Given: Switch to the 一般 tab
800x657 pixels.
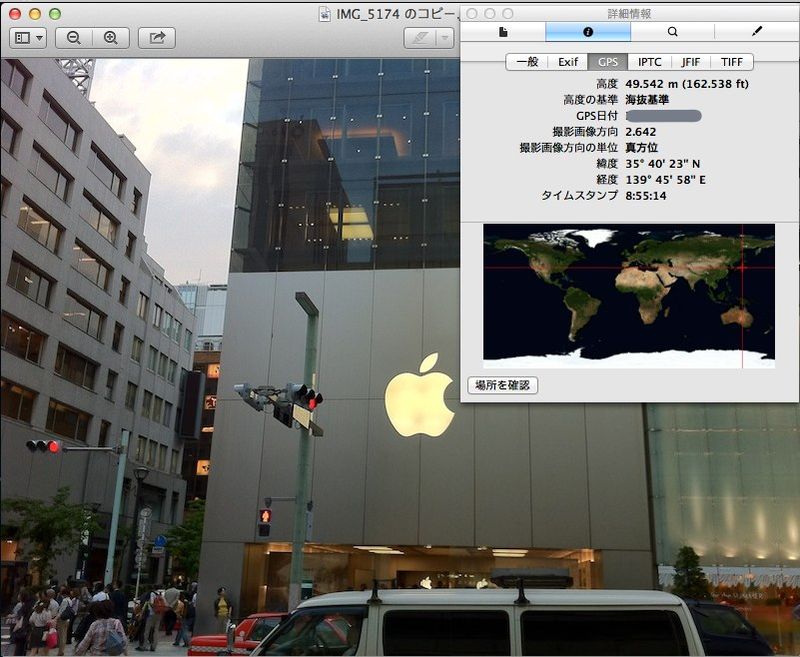Looking at the screenshot, I should [x=527, y=62].
